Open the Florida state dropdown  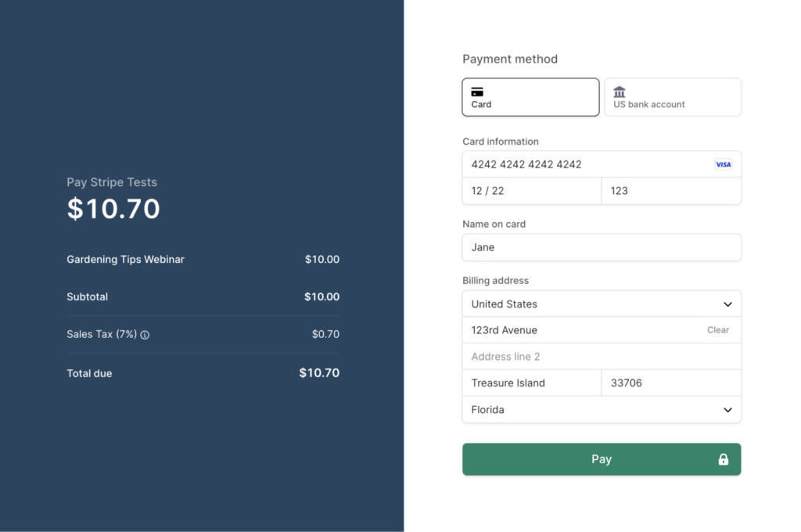point(602,409)
